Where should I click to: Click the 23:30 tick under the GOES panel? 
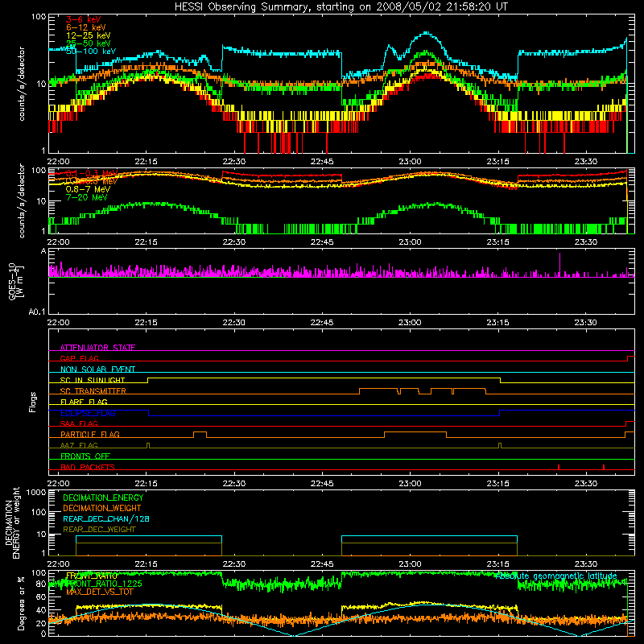[x=586, y=323]
